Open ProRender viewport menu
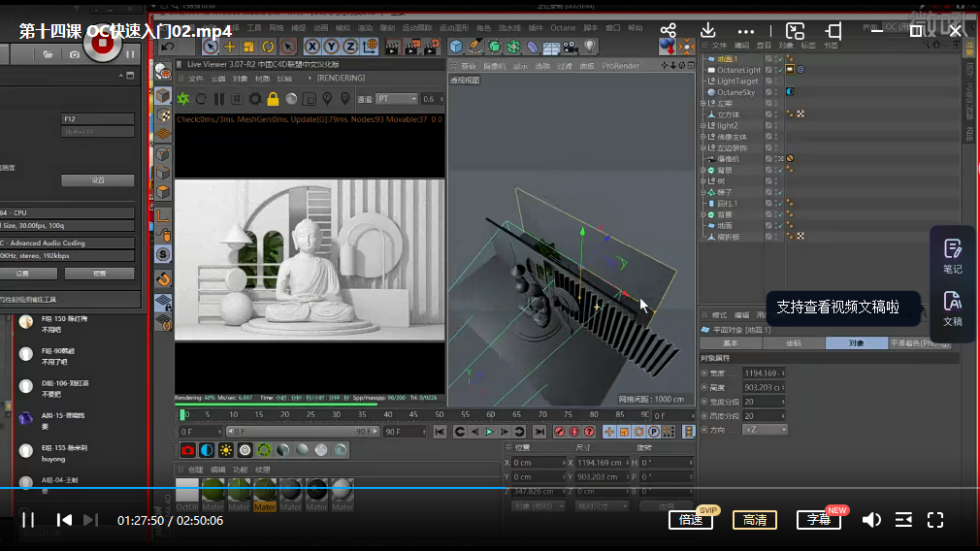Screen dimensions: 980x551 (620, 66)
